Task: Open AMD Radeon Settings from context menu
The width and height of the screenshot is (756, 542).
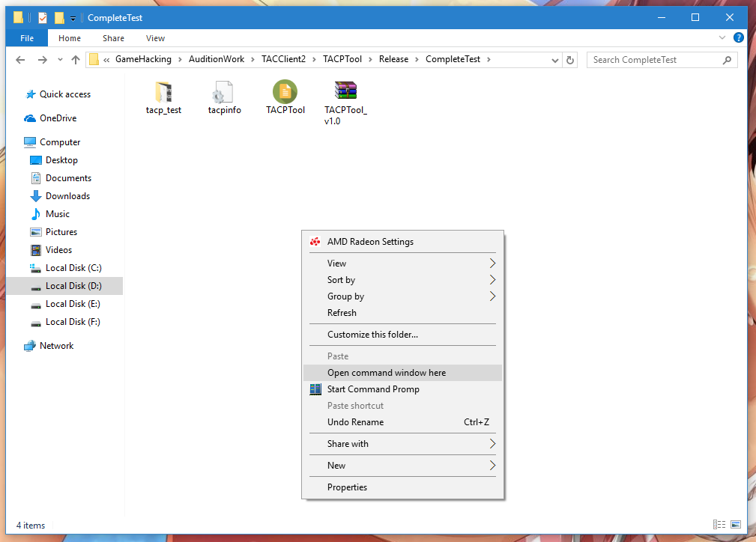Action: [370, 242]
